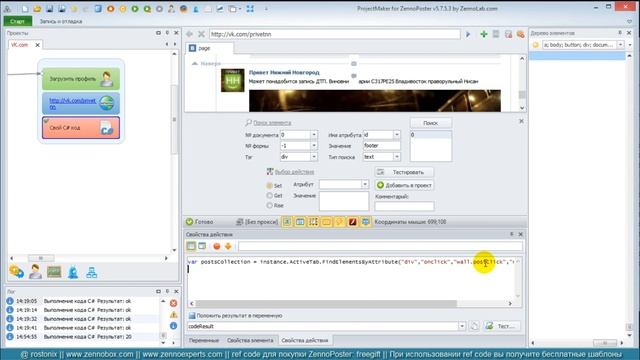
Task: Click the blue fullscreen arrows icon in toolbar
Action: coord(250,9)
